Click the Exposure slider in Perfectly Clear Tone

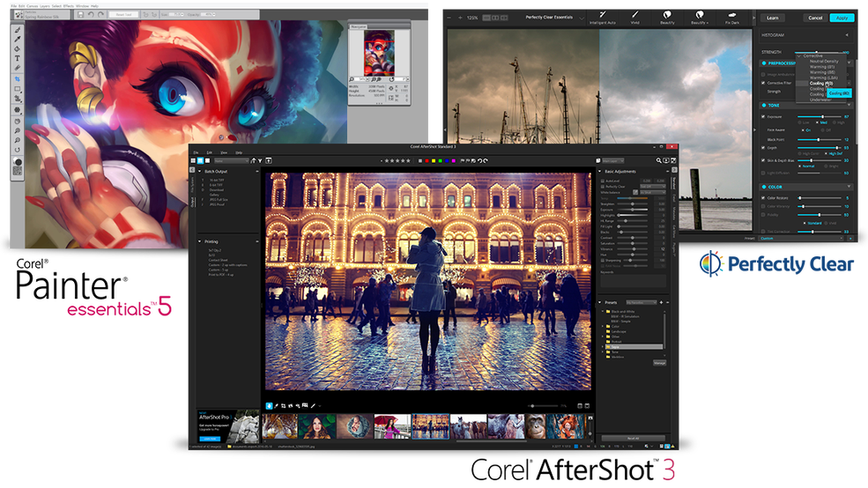click(x=820, y=117)
